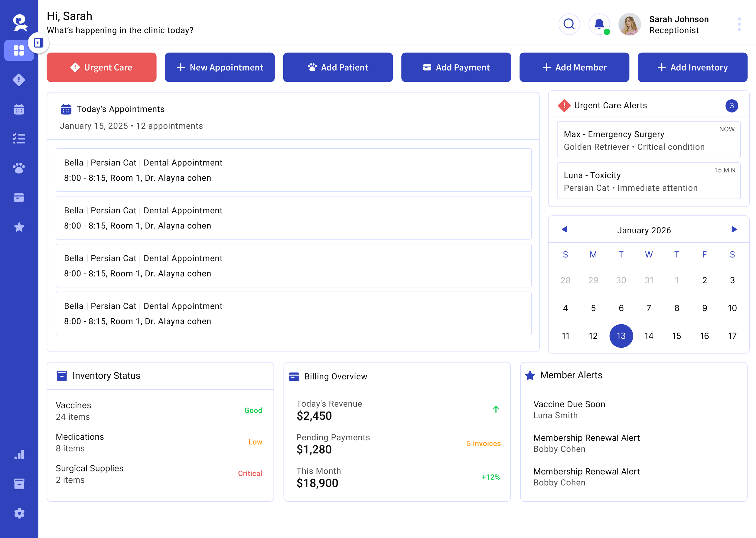This screenshot has height=538, width=756.
Task: Open the paw patients sidebar icon
Action: click(x=19, y=168)
